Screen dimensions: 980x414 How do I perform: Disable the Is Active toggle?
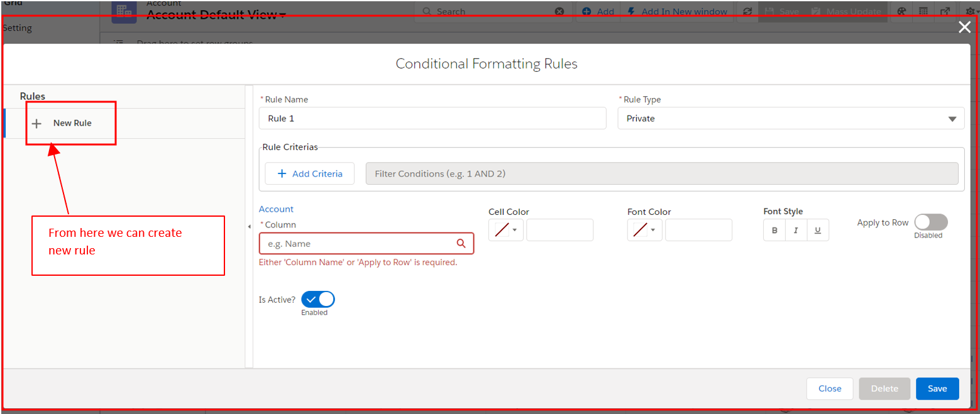[x=318, y=300]
